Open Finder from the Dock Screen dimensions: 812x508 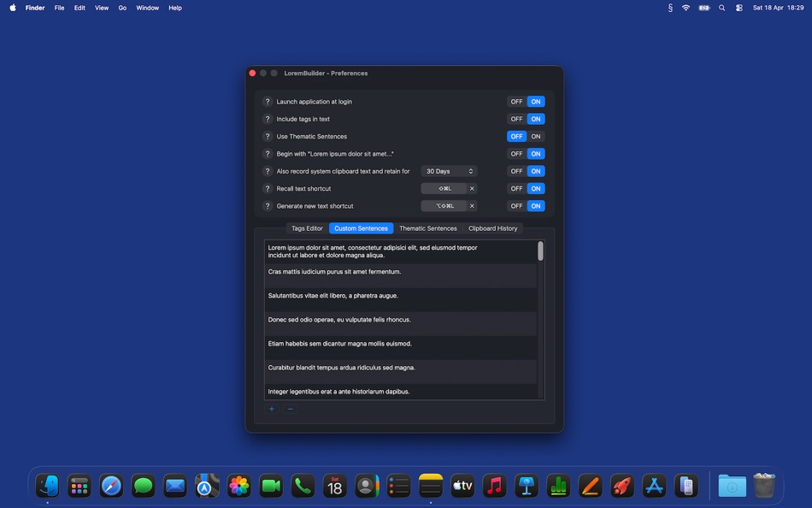tap(47, 487)
